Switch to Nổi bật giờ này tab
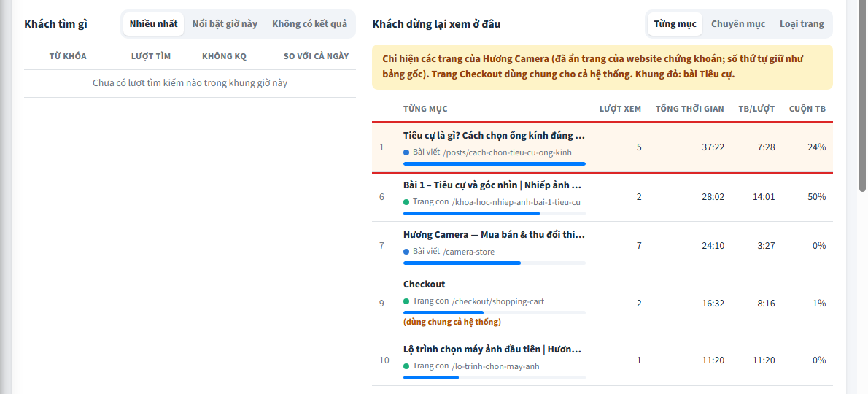The image size is (868, 394). point(225,24)
